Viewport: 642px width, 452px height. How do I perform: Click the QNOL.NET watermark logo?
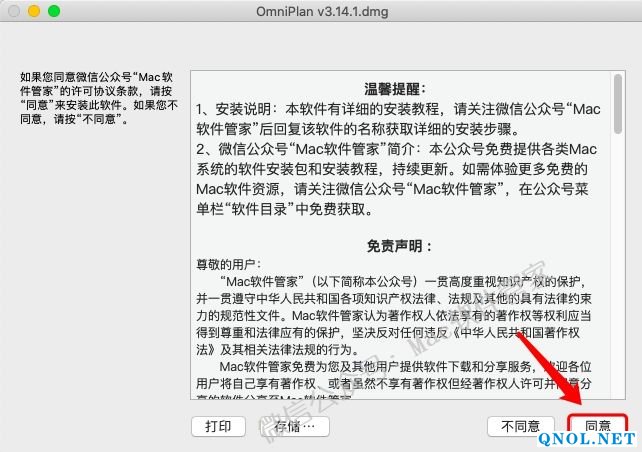[587, 439]
